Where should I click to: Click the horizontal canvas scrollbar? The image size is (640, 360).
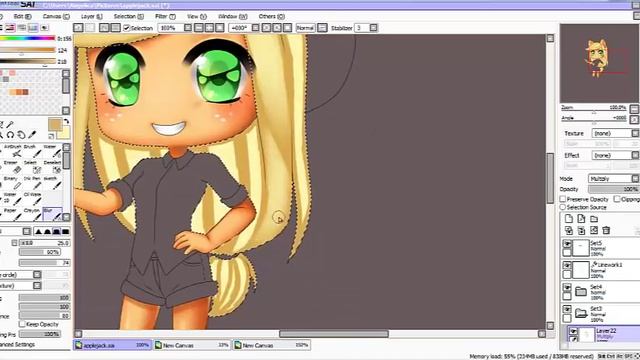coord(333,333)
